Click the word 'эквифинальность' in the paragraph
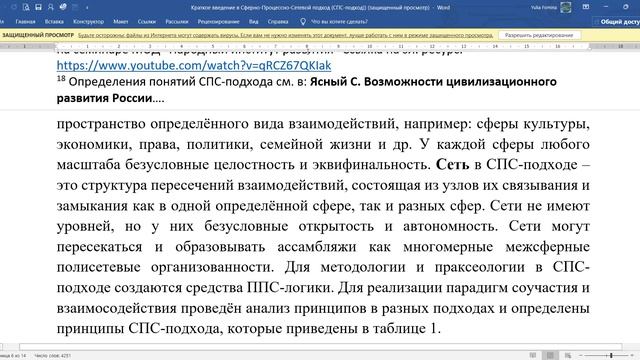This screenshot has height=360, width=640. coord(371,164)
